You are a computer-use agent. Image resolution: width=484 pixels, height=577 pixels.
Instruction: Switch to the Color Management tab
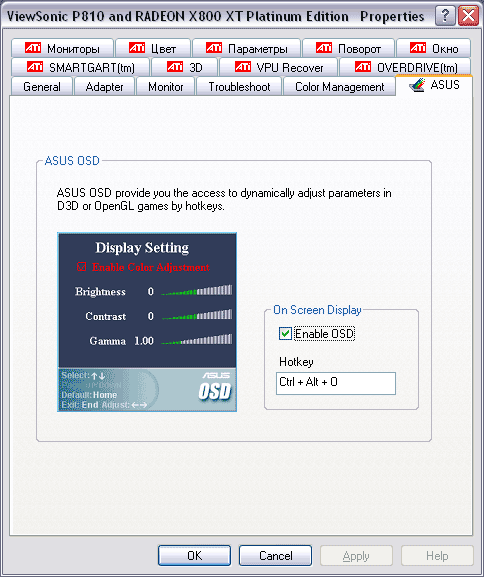tap(339, 87)
